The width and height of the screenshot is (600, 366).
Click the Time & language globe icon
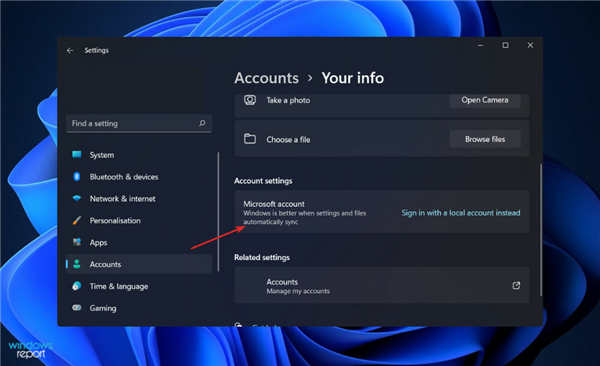77,286
